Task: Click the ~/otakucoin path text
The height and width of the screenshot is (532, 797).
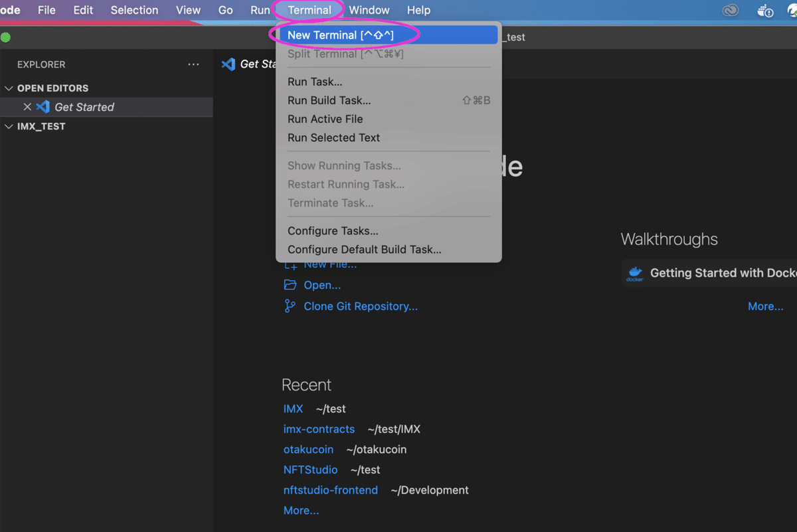Action: coord(377,450)
